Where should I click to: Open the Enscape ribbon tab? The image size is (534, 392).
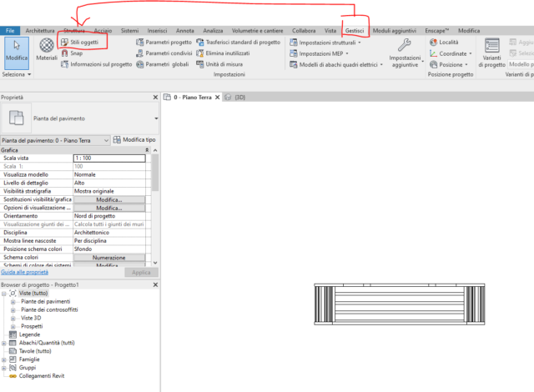click(x=437, y=31)
